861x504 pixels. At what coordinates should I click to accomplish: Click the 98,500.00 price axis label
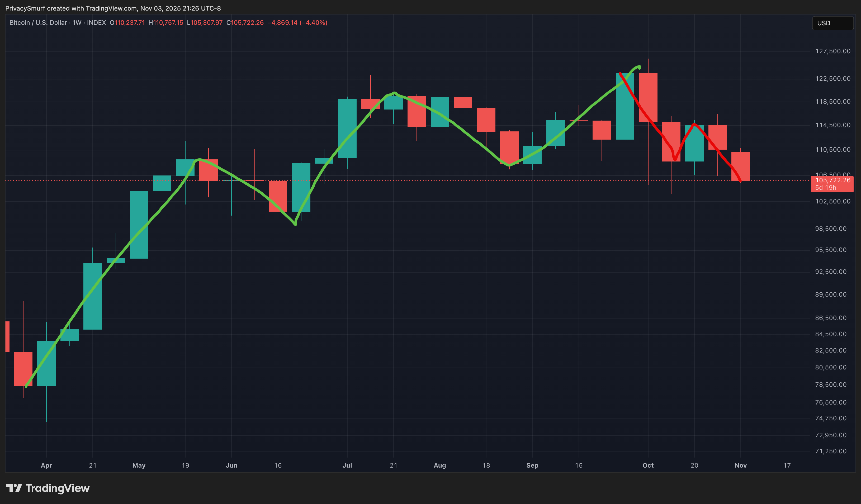point(831,229)
